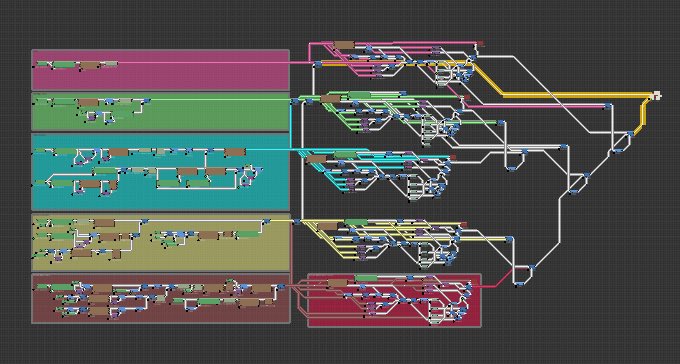Image resolution: width=680 pixels, height=364 pixels.
Task: Select the rightmost brown node in the teal frame's top row
Action: point(235,152)
